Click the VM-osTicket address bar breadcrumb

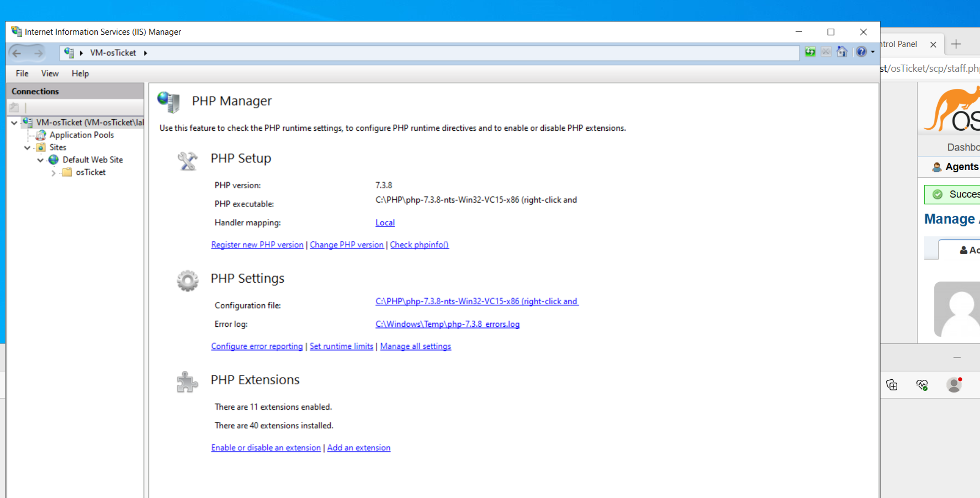tap(113, 53)
